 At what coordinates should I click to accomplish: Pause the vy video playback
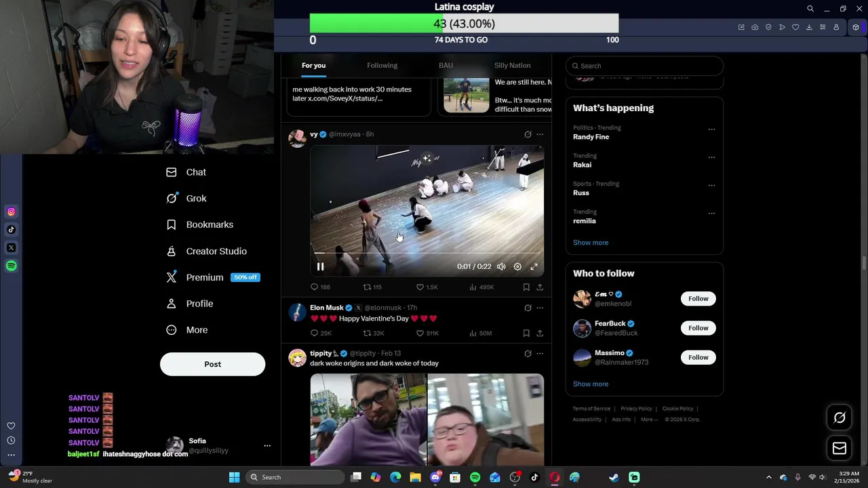(320, 266)
